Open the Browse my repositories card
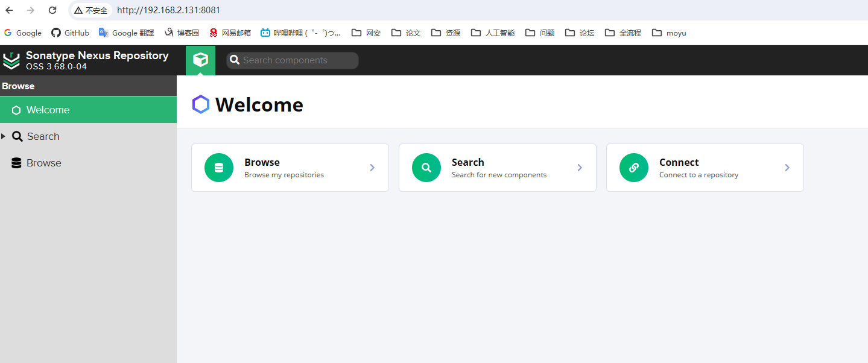This screenshot has width=868, height=363. coord(290,168)
